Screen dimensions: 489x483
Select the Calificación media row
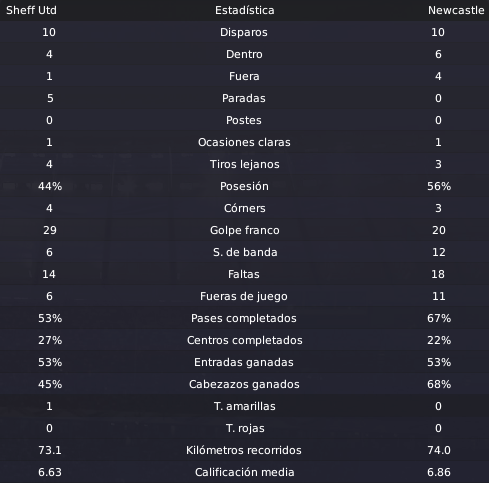pyautogui.click(x=244, y=472)
